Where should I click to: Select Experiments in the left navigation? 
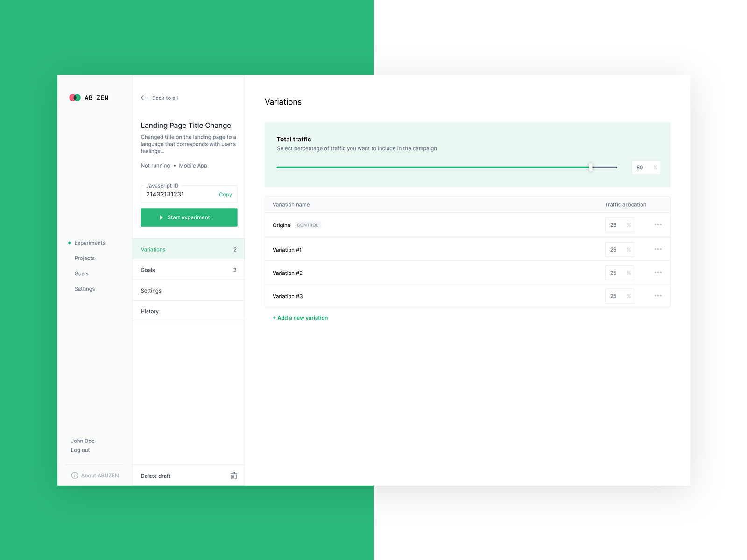(x=90, y=243)
